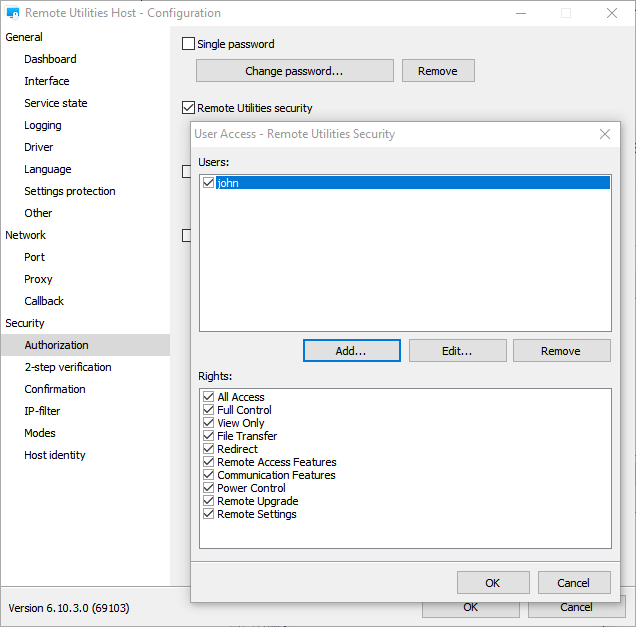Open the 2-step verification page
Viewport: 636px width, 627px height.
tap(68, 367)
